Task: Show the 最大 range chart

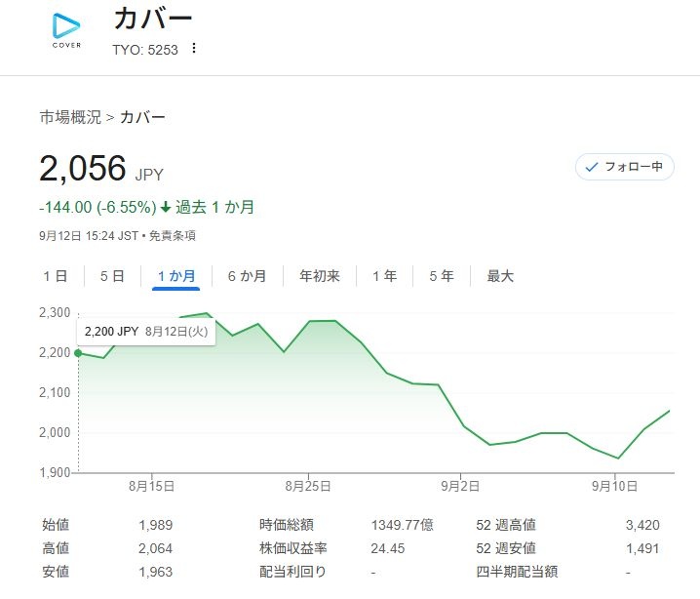Action: tap(500, 276)
